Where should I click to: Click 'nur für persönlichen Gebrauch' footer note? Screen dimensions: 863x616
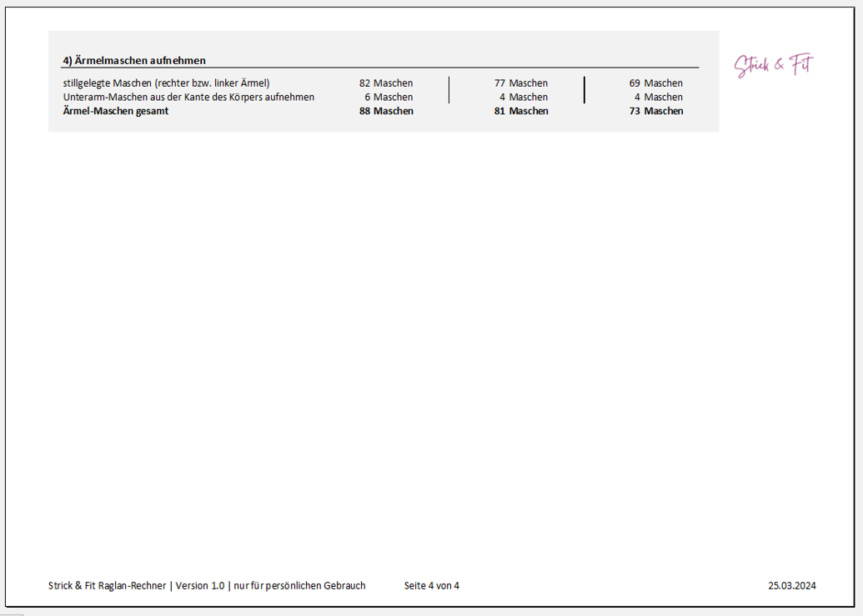click(x=299, y=586)
